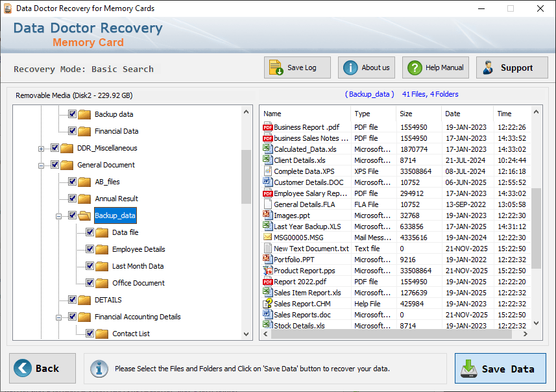Uncheck the Financial Data folder checkbox
556x392 pixels.
click(72, 131)
